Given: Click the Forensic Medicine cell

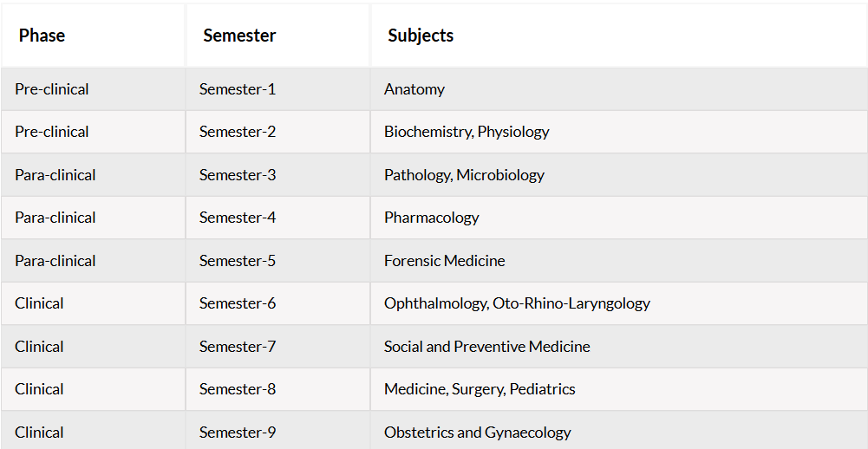Looking at the screenshot, I should 619,261.
